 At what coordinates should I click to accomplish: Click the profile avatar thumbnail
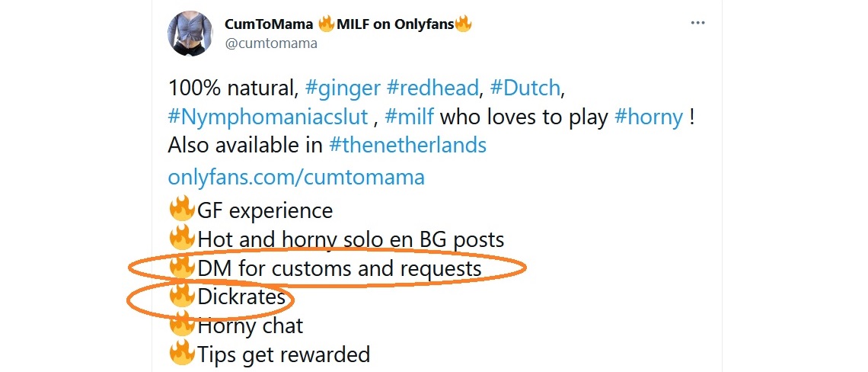tap(190, 33)
